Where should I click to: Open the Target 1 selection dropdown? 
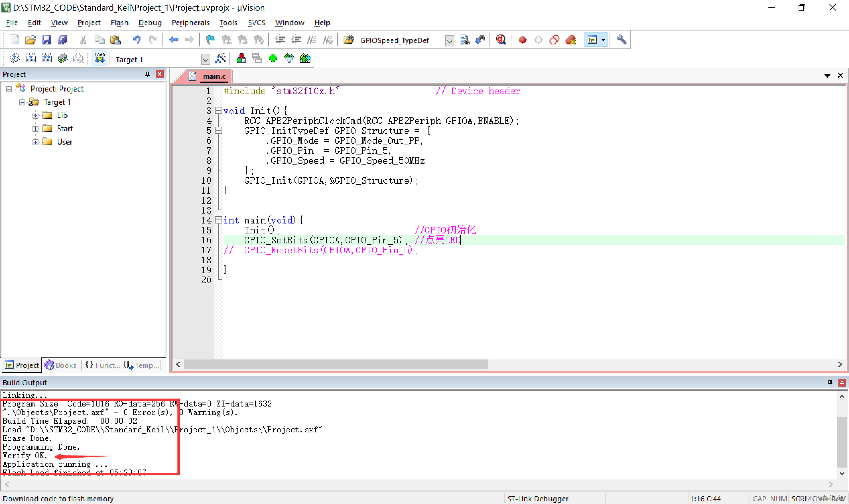click(x=205, y=60)
